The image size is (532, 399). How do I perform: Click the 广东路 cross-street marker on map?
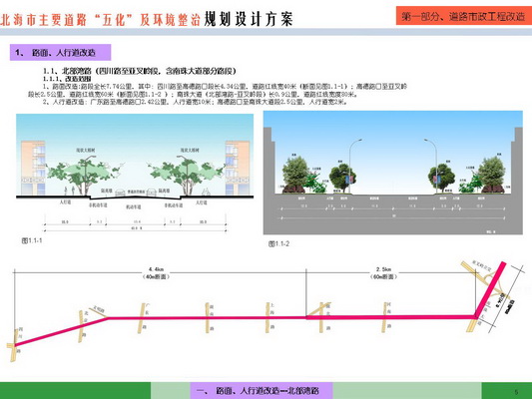(143, 318)
